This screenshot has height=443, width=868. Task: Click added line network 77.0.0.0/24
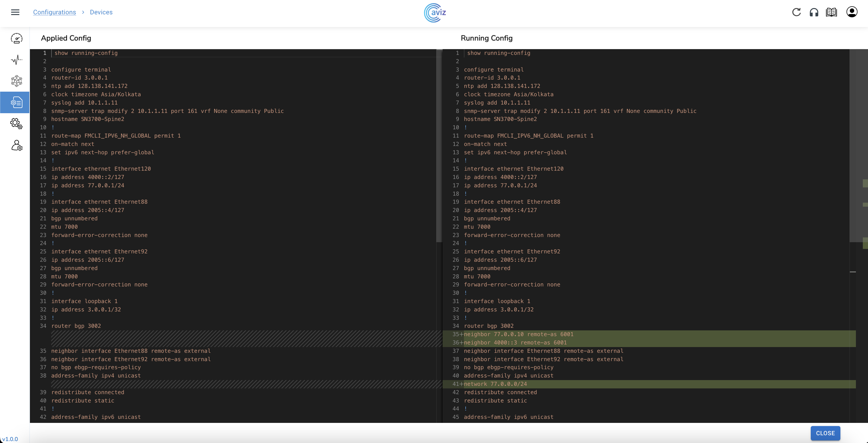(495, 384)
